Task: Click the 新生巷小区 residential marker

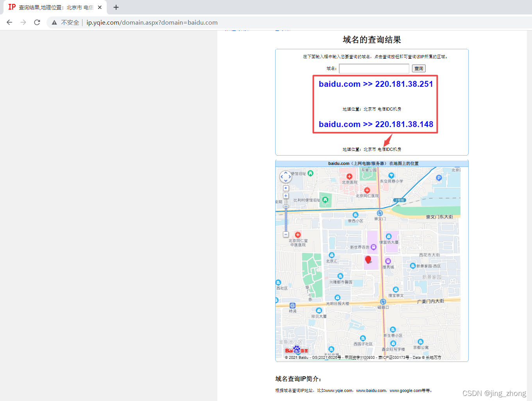Action: point(393,329)
